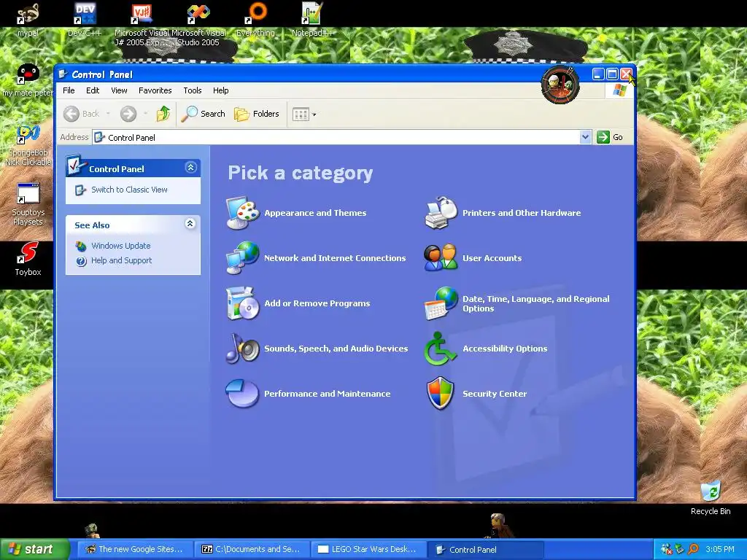The image size is (747, 560).
Task: Select SpongeBob Nick Clickable desktop icon
Action: pyautogui.click(x=28, y=145)
